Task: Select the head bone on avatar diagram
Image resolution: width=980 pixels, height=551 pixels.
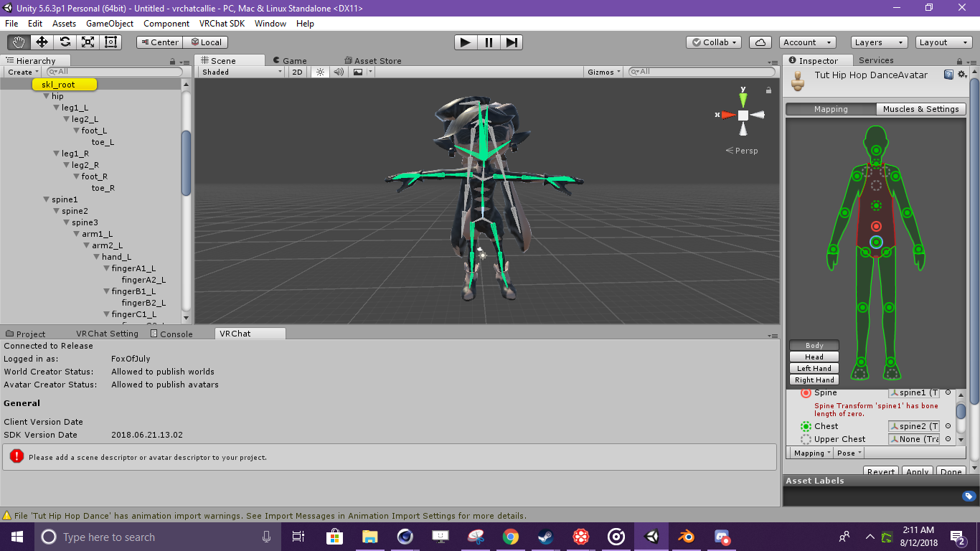Action: [x=876, y=151]
